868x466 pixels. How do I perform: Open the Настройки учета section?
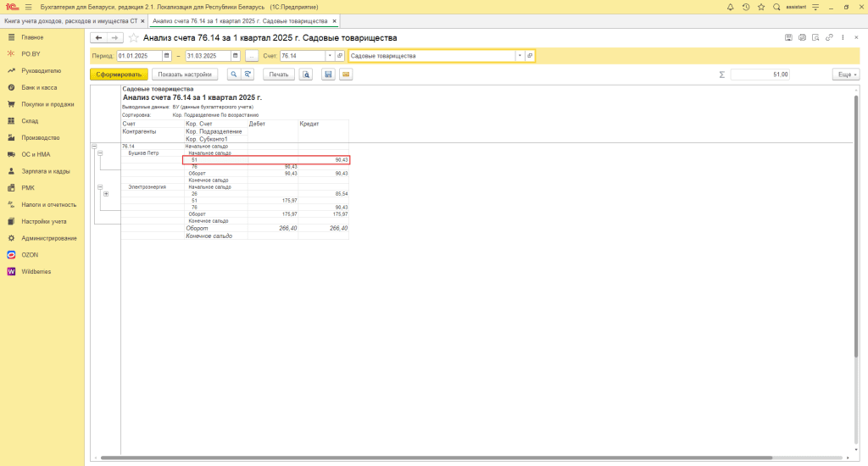[44, 221]
